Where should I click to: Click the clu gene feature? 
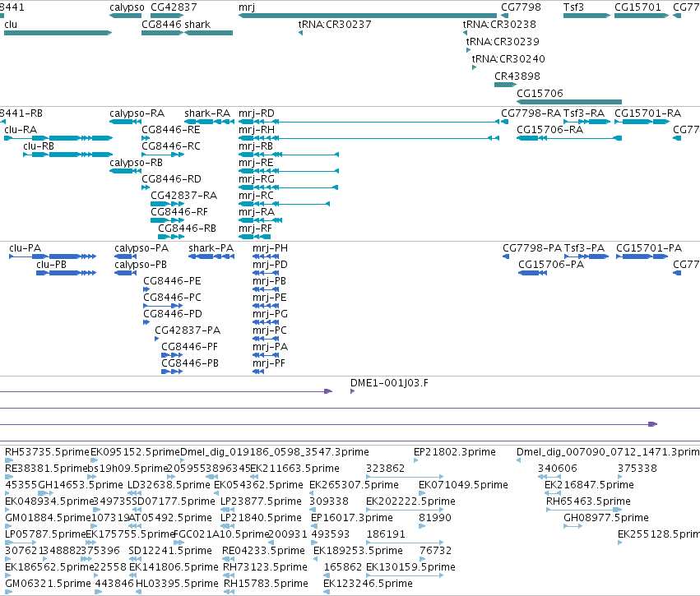(58, 33)
